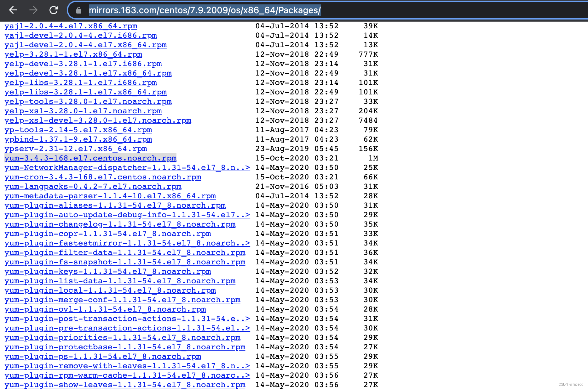Open yum-plugin-fs-snapshot package link

pos(125,262)
